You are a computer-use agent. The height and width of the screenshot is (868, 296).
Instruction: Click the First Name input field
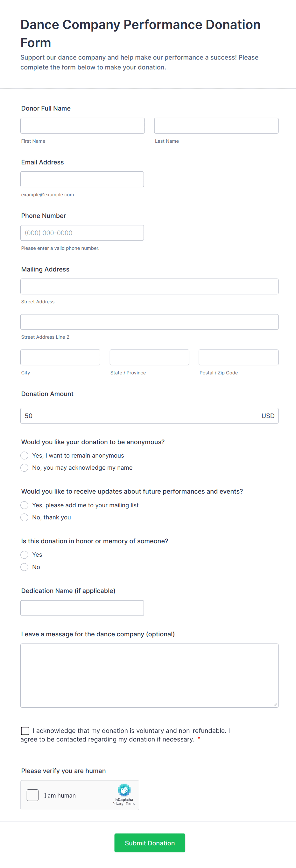82,126
